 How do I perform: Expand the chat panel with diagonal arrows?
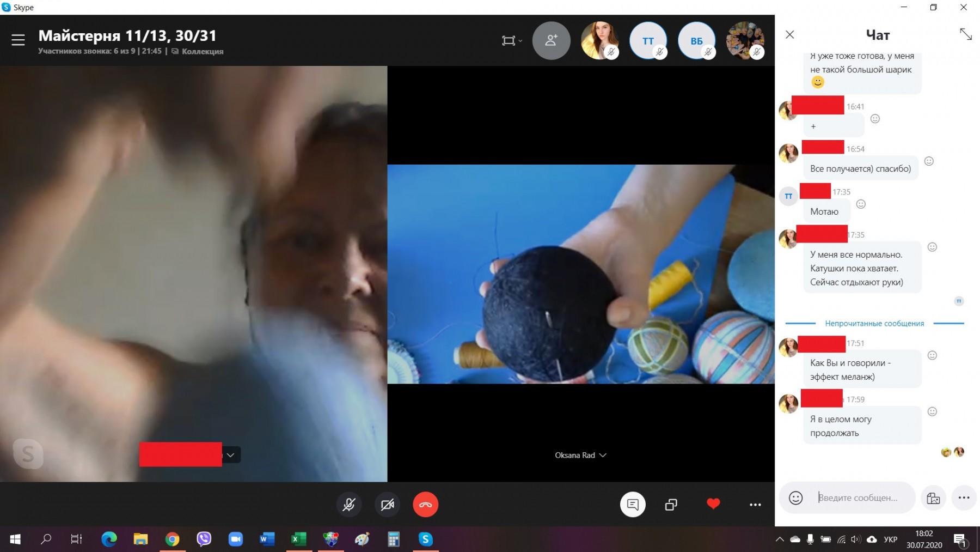point(966,34)
